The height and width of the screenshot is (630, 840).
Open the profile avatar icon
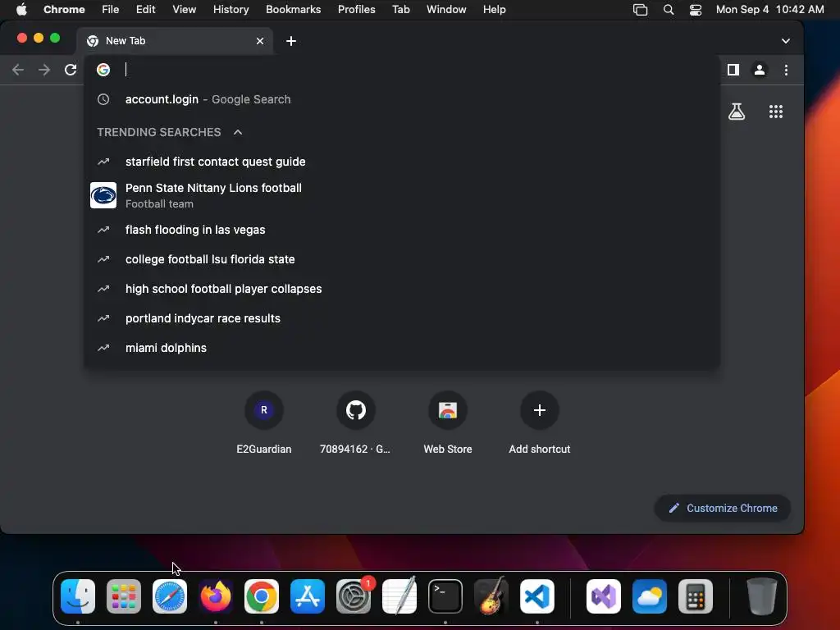[x=760, y=70]
